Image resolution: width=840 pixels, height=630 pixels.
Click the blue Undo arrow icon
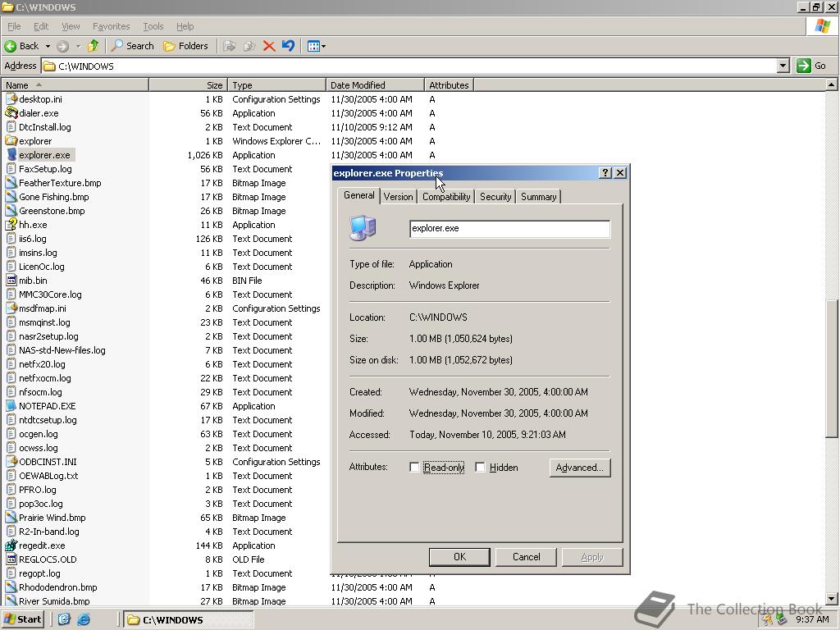coord(288,46)
